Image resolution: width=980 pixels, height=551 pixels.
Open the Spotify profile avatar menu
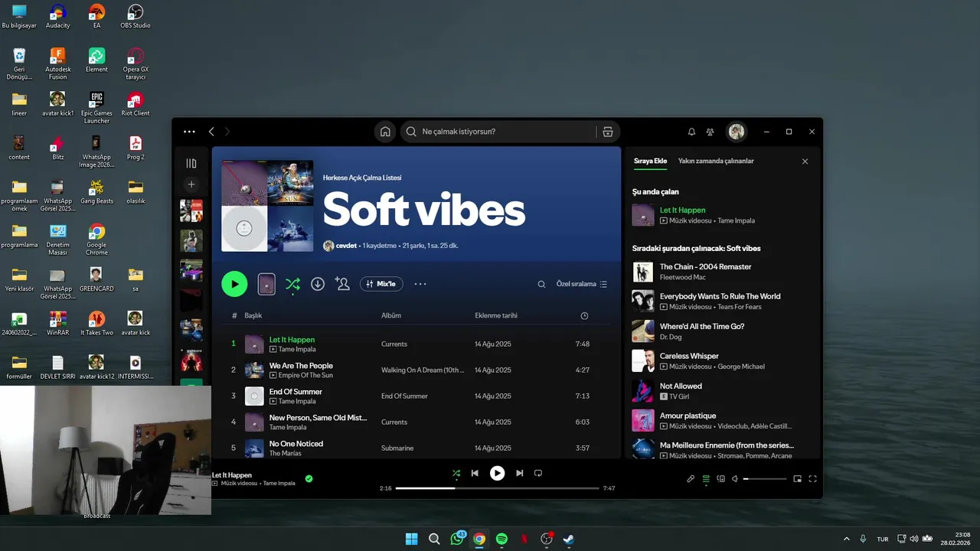737,132
